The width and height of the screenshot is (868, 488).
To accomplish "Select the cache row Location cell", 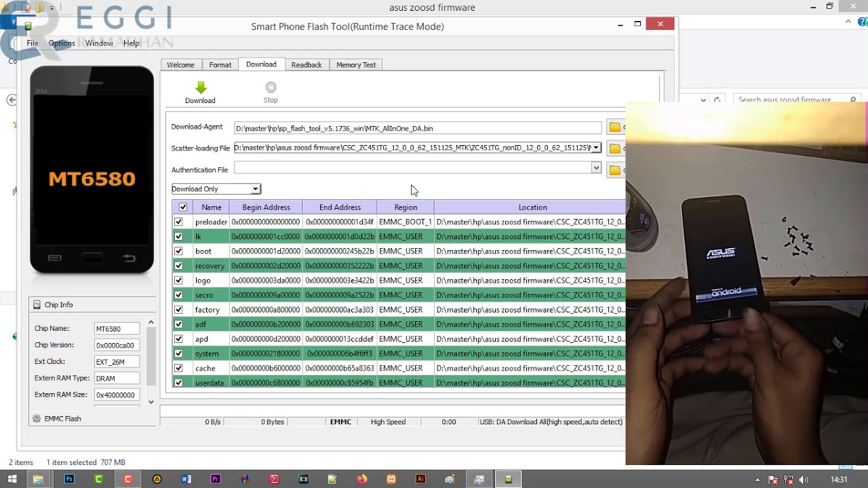I will point(530,368).
